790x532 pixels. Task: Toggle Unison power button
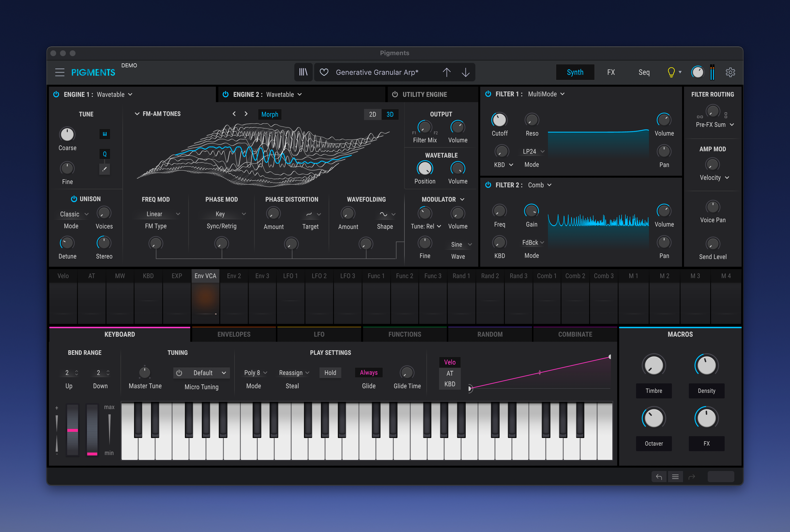[74, 199]
